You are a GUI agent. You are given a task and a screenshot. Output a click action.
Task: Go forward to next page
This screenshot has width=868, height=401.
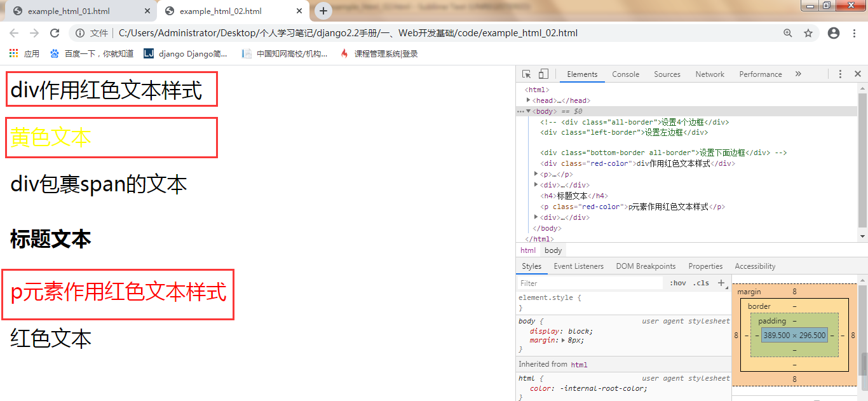tap(34, 33)
